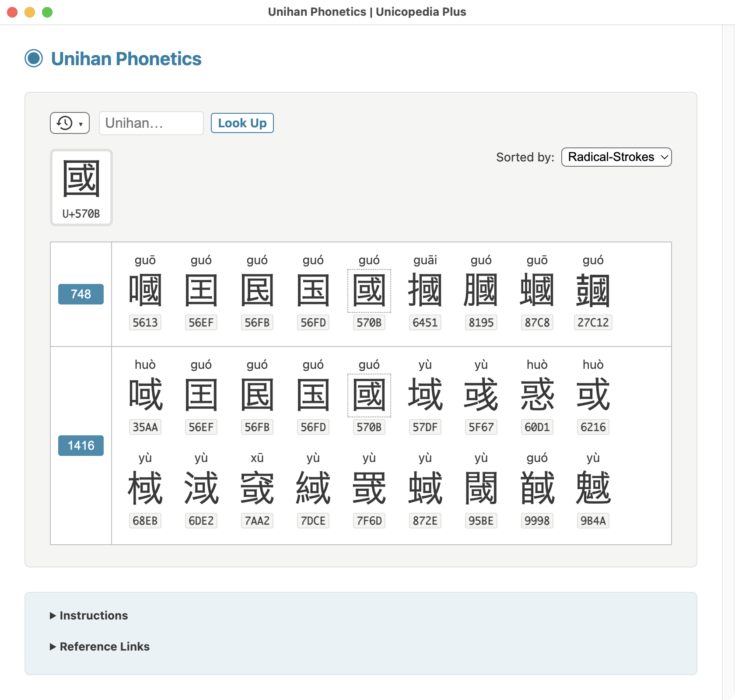The height and width of the screenshot is (700, 735).
Task: Open the lookup history clock menu
Action: click(70, 123)
